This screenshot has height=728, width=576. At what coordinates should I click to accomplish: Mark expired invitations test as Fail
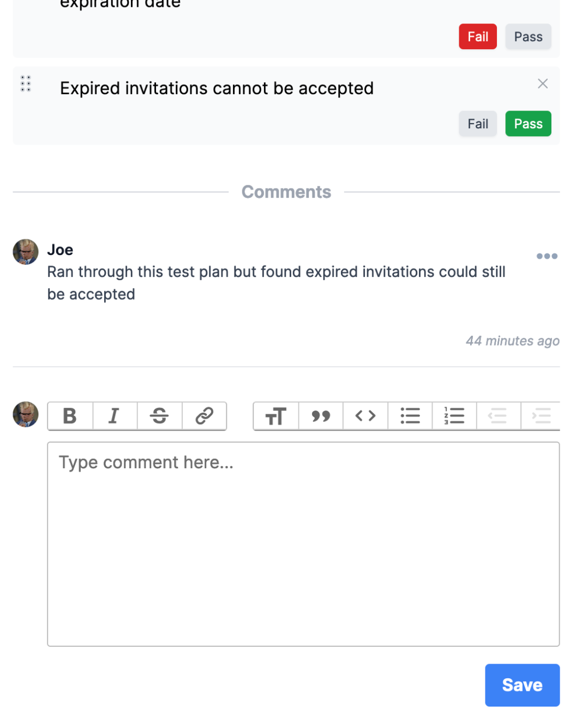point(478,124)
